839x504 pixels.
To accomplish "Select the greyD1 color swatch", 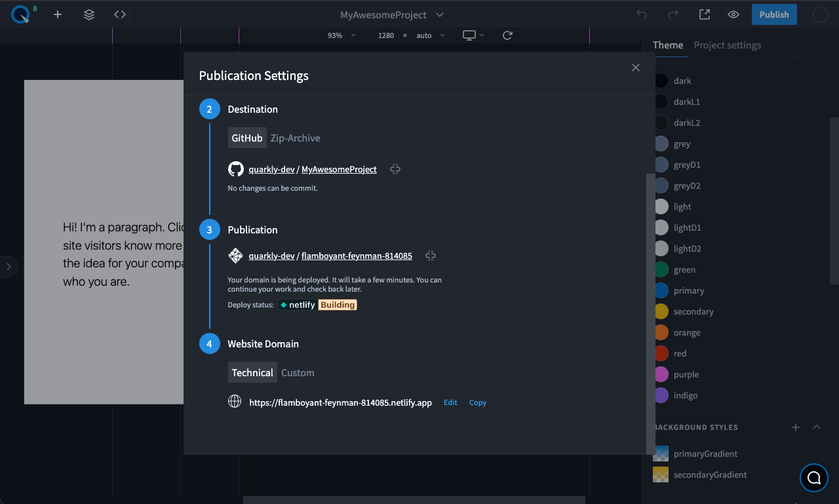I will (x=661, y=165).
